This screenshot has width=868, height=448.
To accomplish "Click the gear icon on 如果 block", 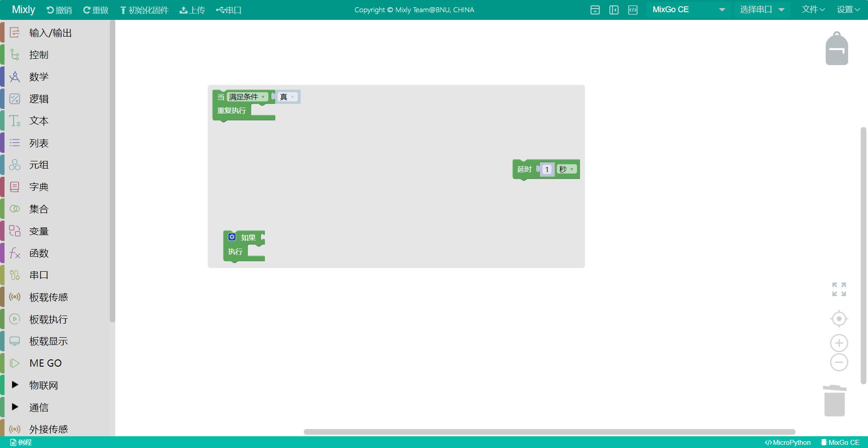I will click(x=232, y=237).
